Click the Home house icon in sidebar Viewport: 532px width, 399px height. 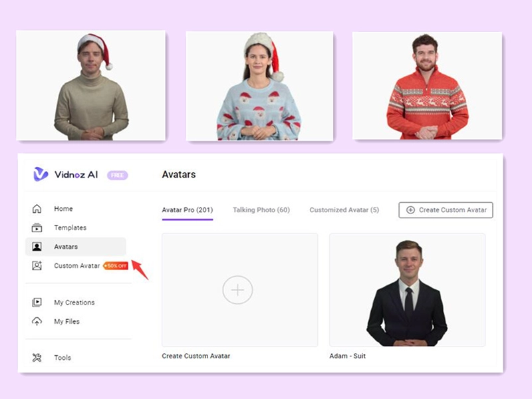(x=37, y=209)
